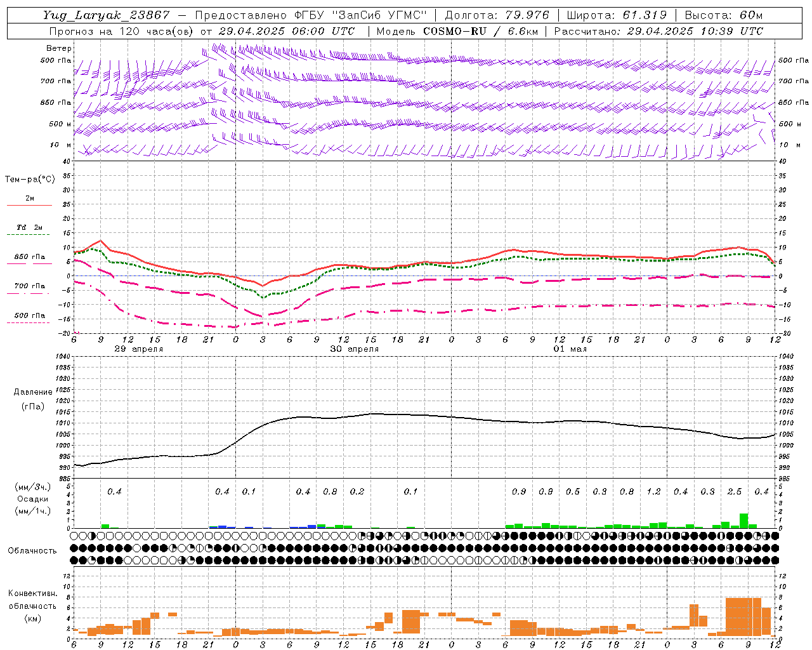Click the '(мм/1ч.)' precipitation unit label

[x=32, y=511]
